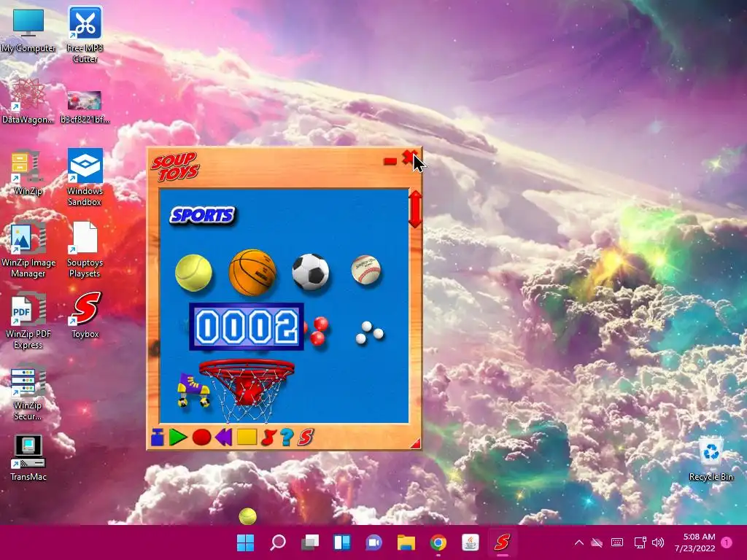Screen dimensions: 747x560
Task: Click the red S Soup Toys logo button
Action: (306, 437)
